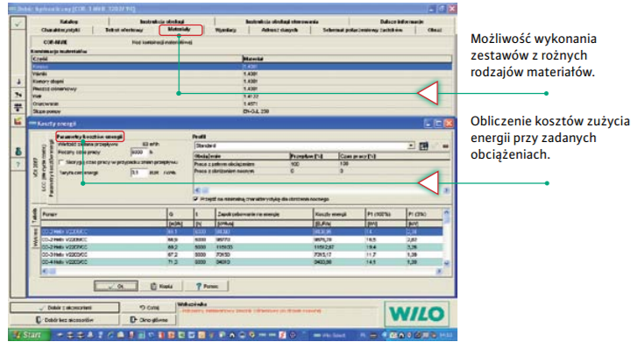Open the Katalog tab
Image resolution: width=644 pixels, height=349 pixels.
68,21
